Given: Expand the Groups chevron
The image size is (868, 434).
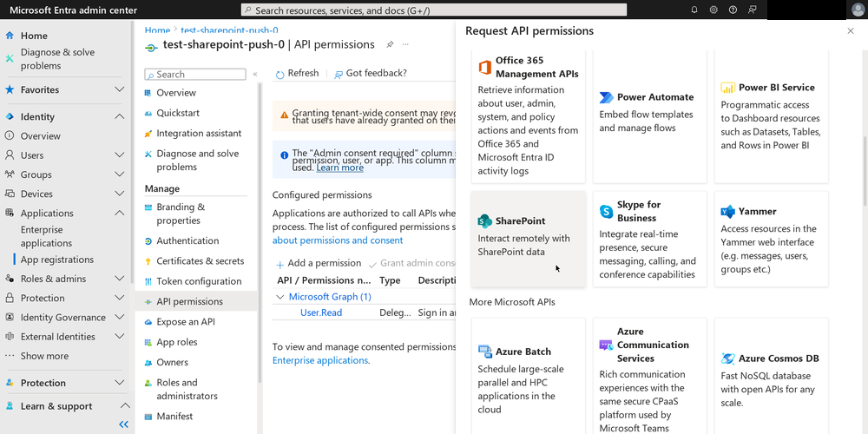Looking at the screenshot, I should [119, 174].
